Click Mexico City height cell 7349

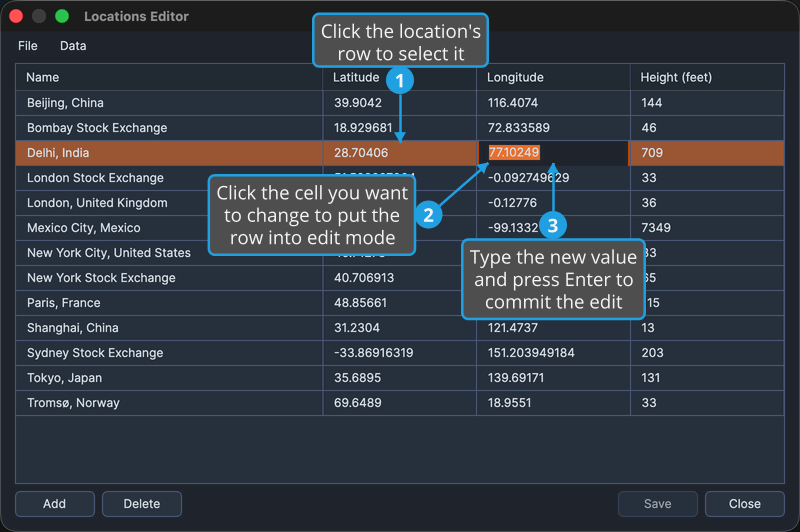[707, 228]
